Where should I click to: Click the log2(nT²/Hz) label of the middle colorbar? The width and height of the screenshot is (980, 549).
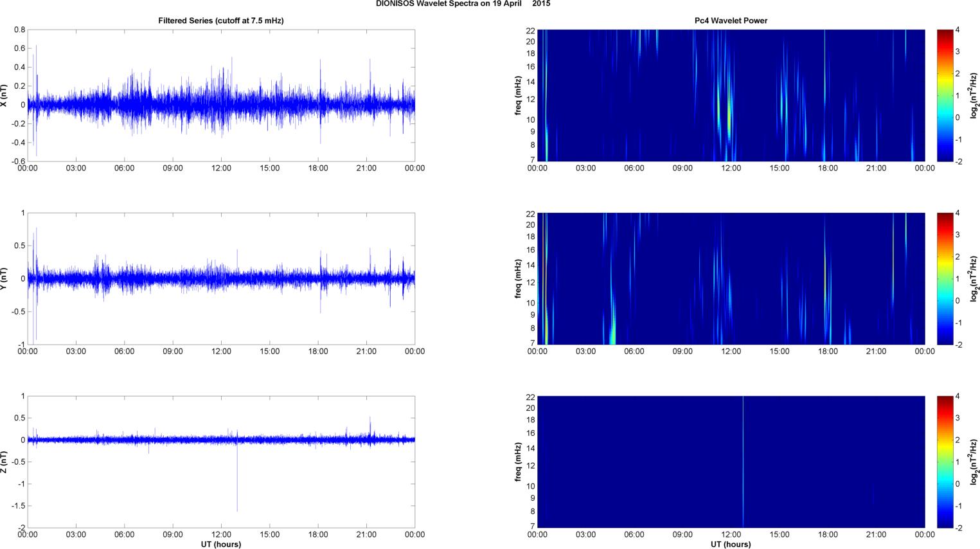pos(975,278)
